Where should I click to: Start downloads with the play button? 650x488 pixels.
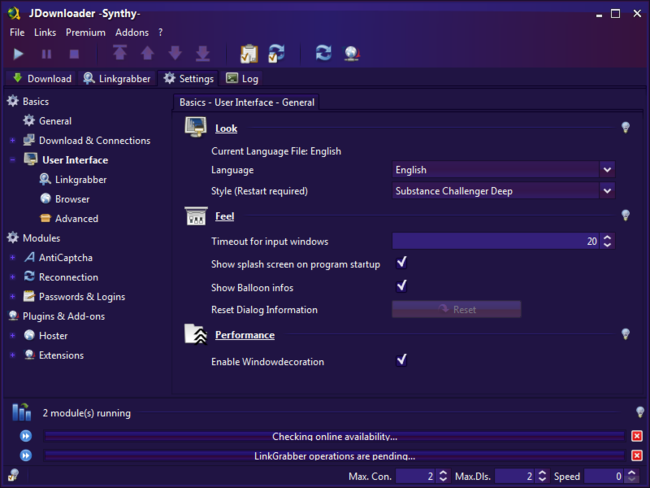click(18, 54)
